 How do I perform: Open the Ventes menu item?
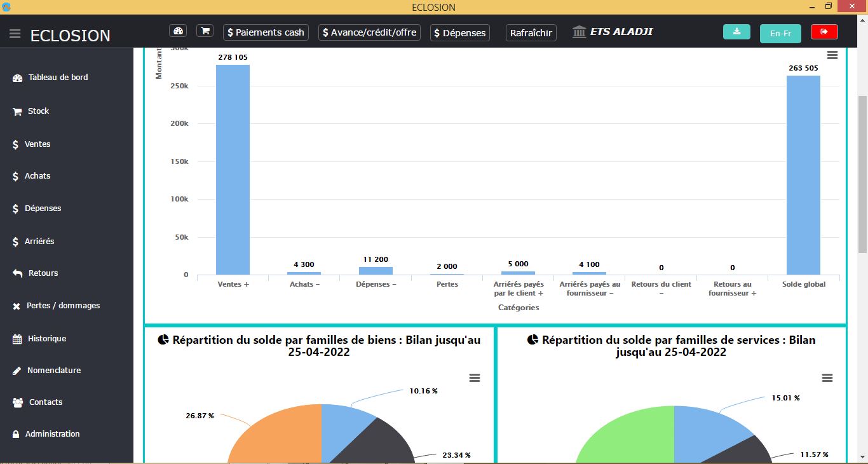click(37, 144)
